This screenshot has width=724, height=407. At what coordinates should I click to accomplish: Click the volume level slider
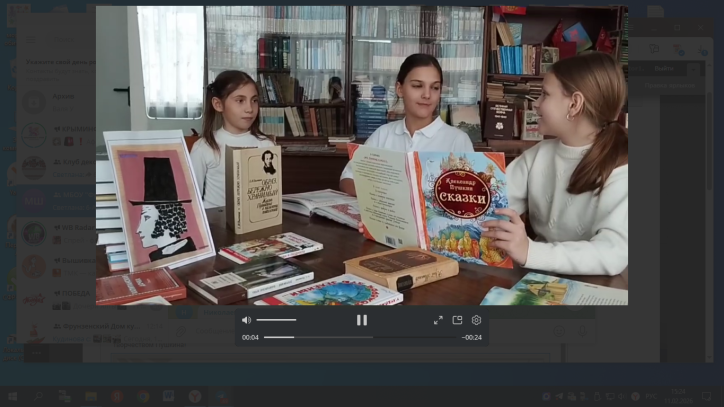[x=276, y=320]
